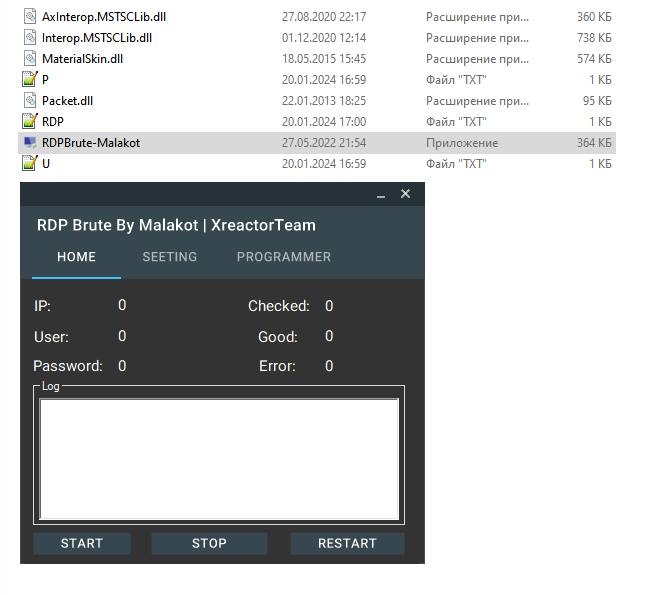Click the date 01.12.2020 12:14
This screenshot has height=595, width=660.
324,38
